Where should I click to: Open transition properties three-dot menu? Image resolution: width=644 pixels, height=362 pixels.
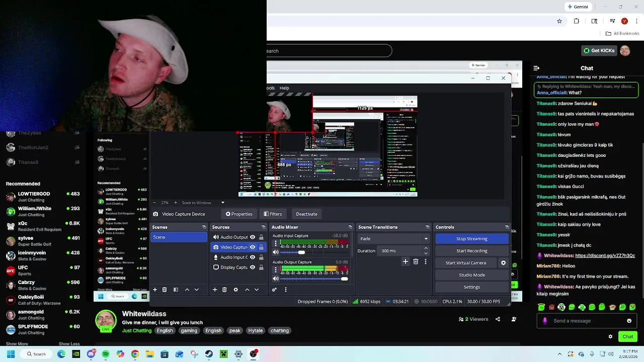tap(426, 261)
